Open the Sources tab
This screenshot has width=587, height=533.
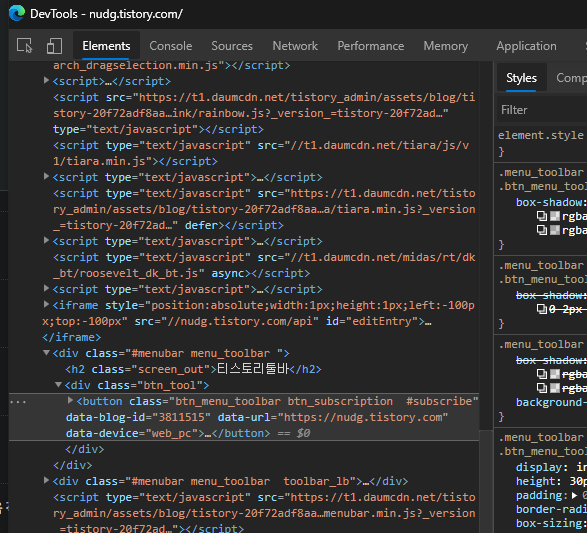[x=232, y=46]
